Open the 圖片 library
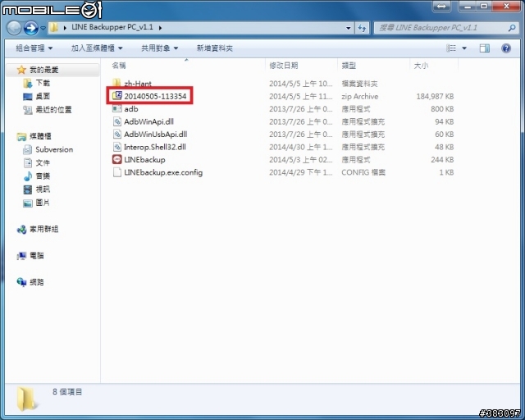 [x=36, y=203]
